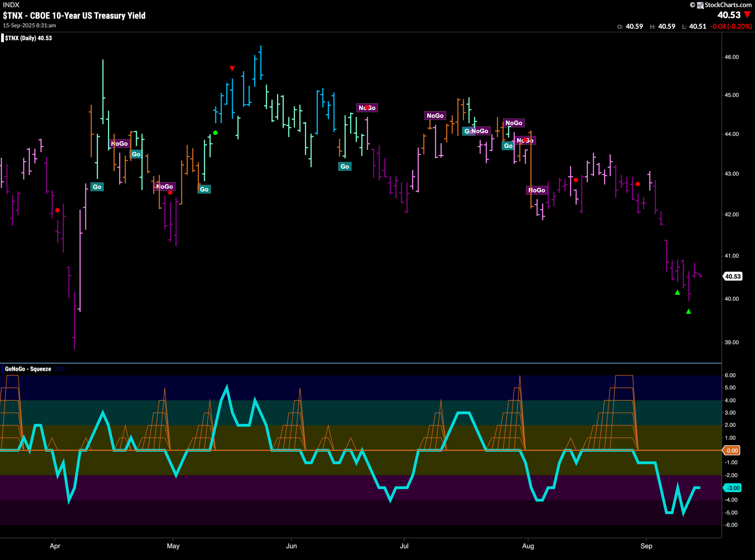
Task: Click the 6.00 squeeze axis label
Action: pyautogui.click(x=730, y=375)
